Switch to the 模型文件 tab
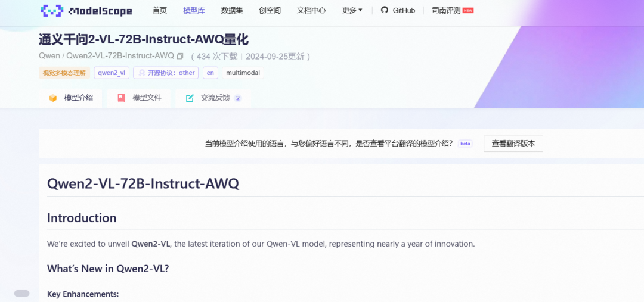This screenshot has height=302, width=644. click(139, 98)
